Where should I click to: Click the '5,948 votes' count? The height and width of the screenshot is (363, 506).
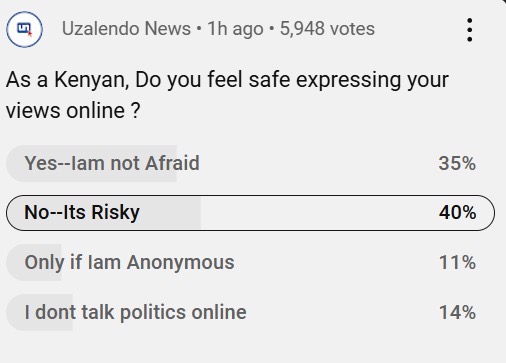tap(327, 29)
